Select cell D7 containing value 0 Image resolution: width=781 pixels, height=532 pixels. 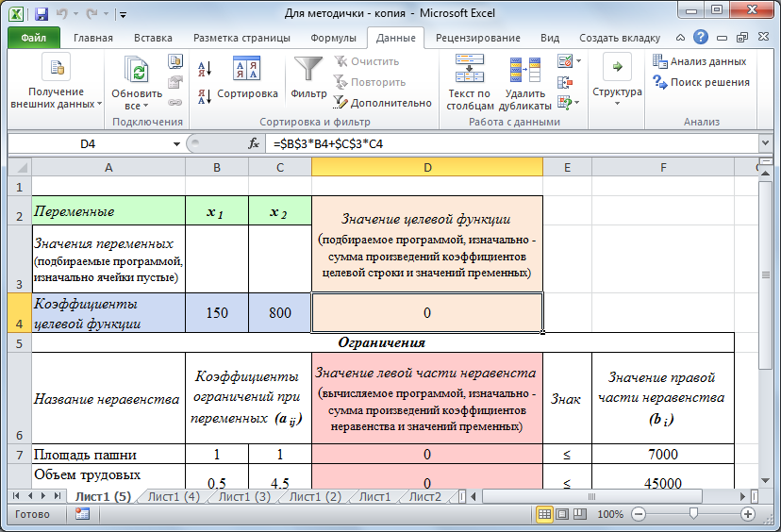(x=426, y=455)
